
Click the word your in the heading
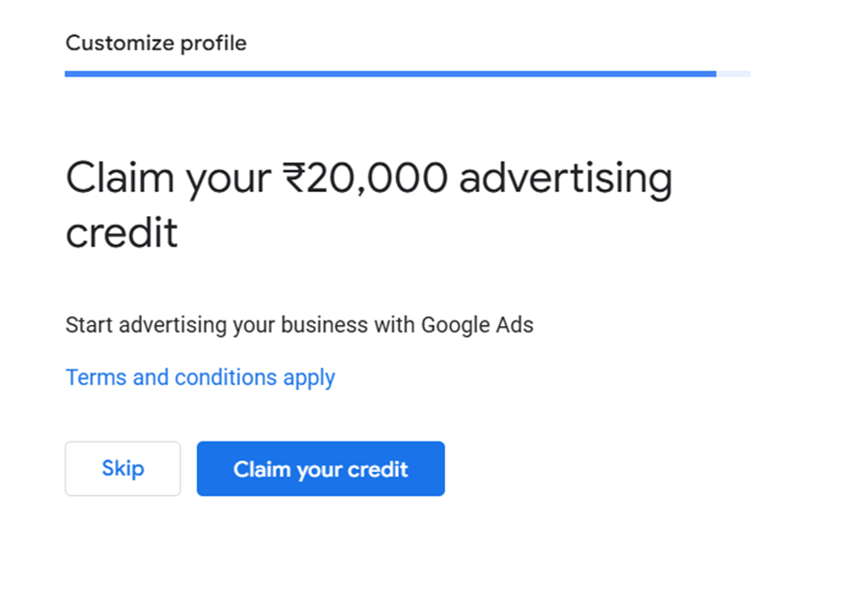click(x=229, y=178)
